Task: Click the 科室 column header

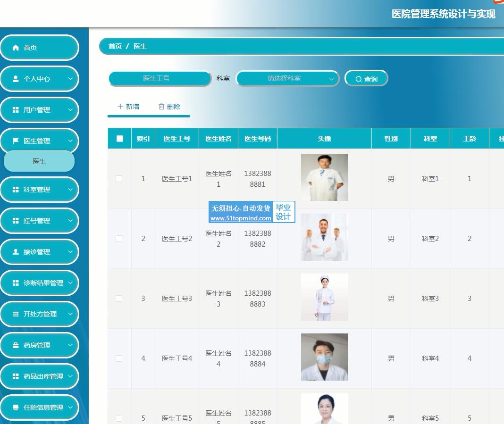Action: pos(430,139)
